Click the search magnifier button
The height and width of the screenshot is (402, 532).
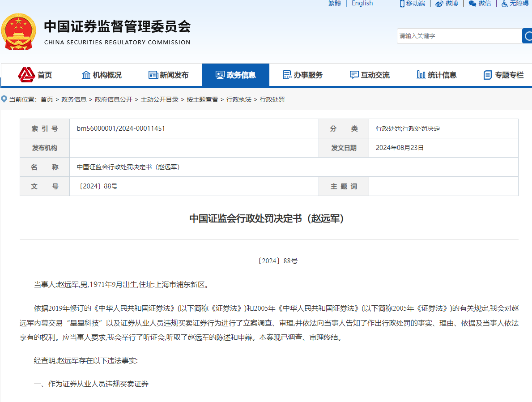[527, 36]
